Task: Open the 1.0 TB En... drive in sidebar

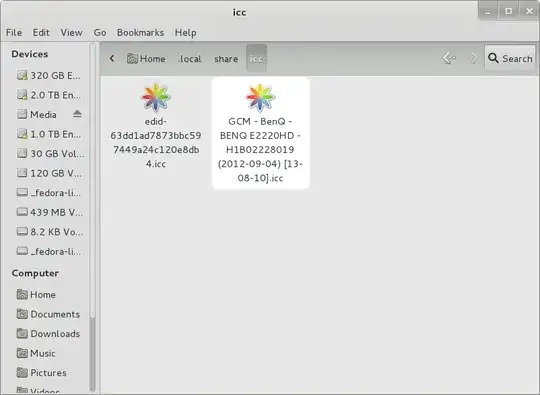Action: coord(49,134)
